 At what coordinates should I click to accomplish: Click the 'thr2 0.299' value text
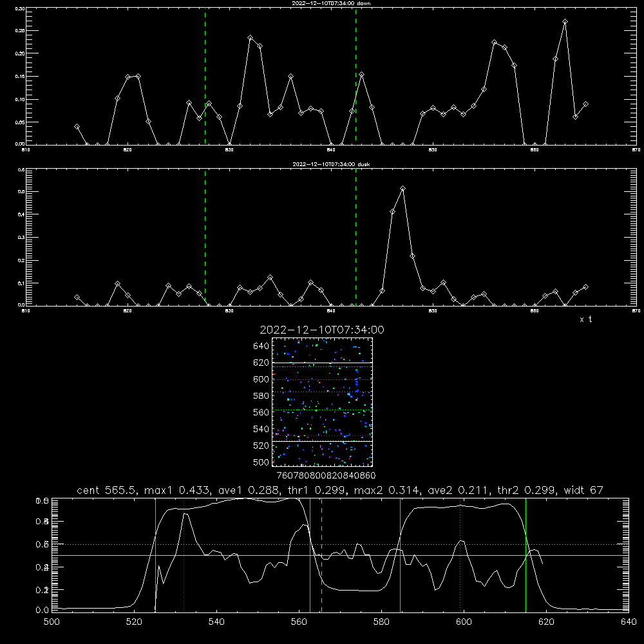click(526, 490)
